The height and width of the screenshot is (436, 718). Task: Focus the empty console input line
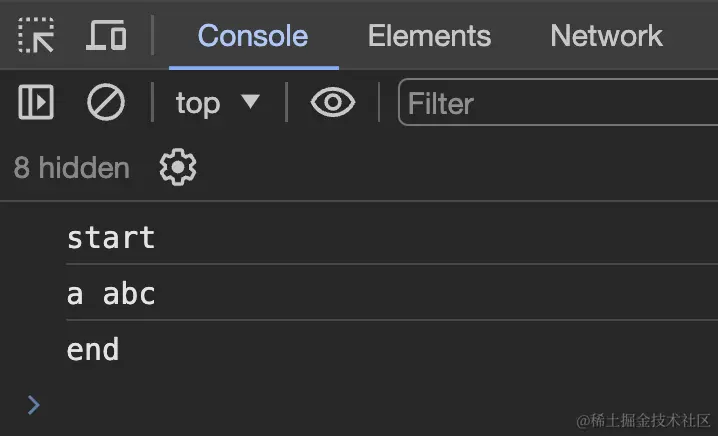300,404
